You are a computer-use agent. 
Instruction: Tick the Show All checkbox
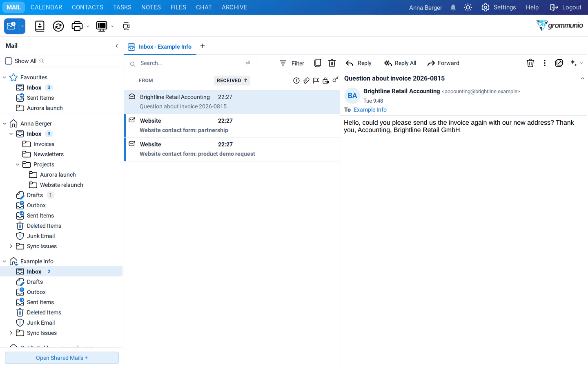tap(9, 61)
